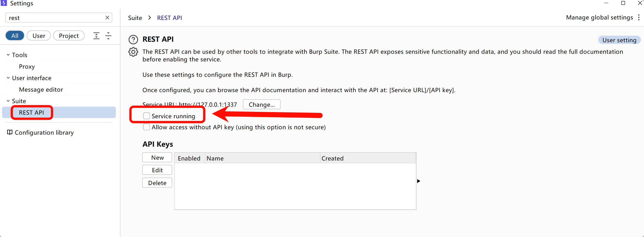
Task: Click the collapse all settings icon
Action: coord(108,36)
